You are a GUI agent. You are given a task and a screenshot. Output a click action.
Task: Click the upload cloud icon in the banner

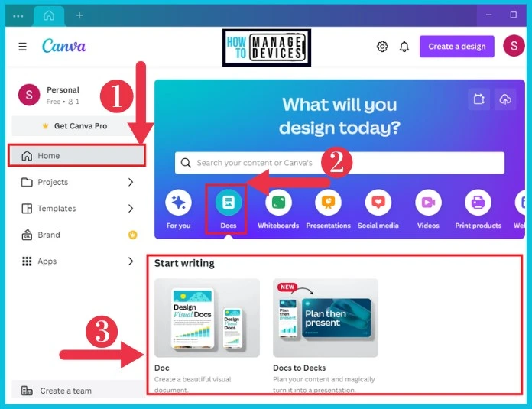(505, 99)
